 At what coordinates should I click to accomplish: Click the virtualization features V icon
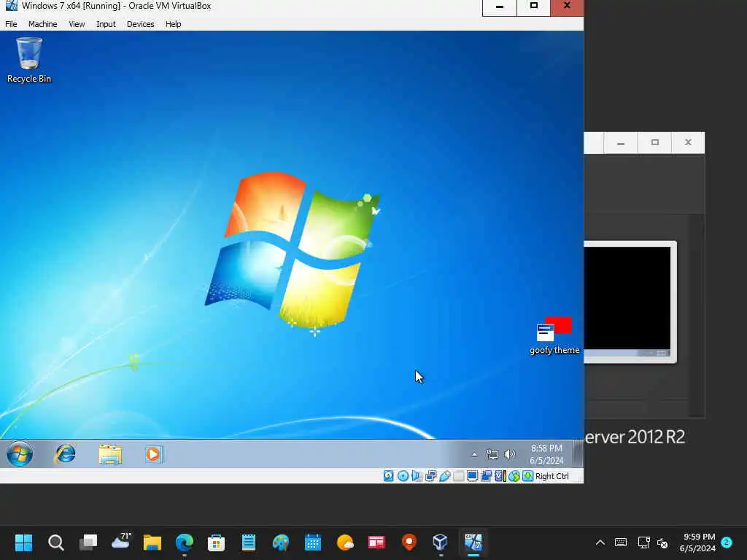tap(500, 475)
